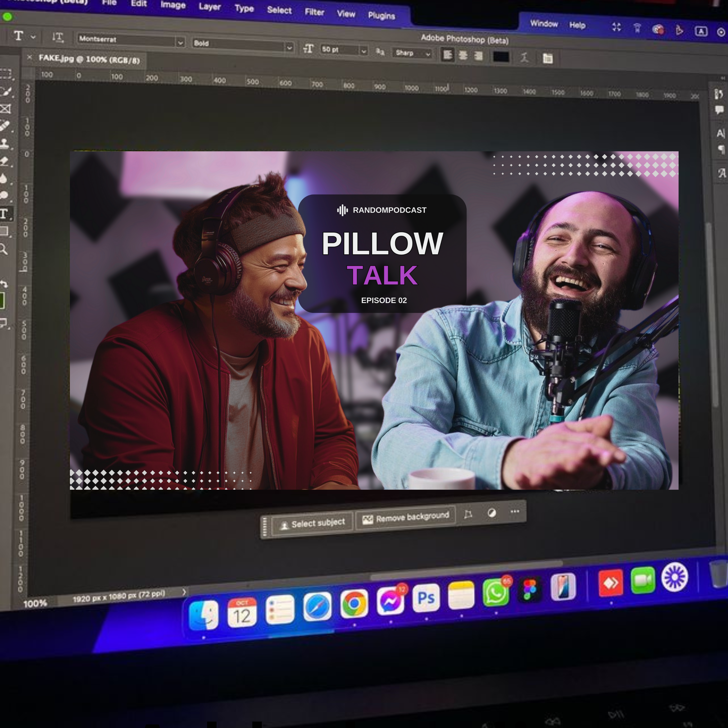The width and height of the screenshot is (728, 728).
Task: Open the File menu
Action: coord(109,2)
